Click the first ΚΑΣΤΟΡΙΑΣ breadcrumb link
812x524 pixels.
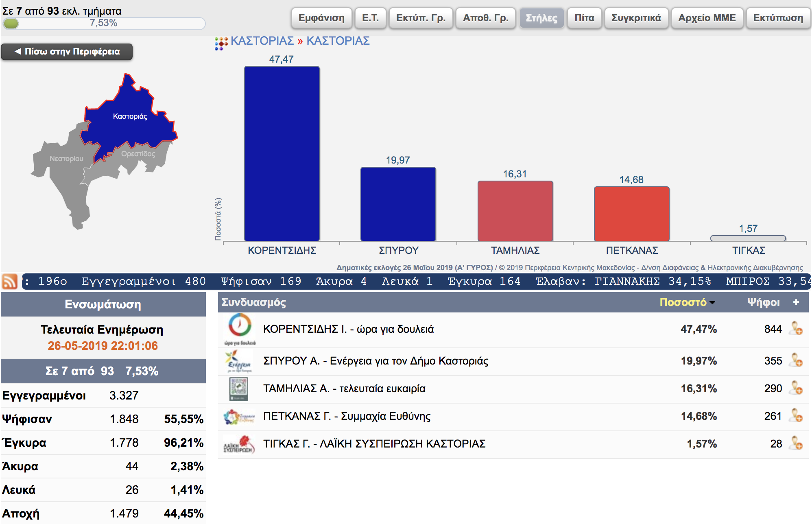262,41
